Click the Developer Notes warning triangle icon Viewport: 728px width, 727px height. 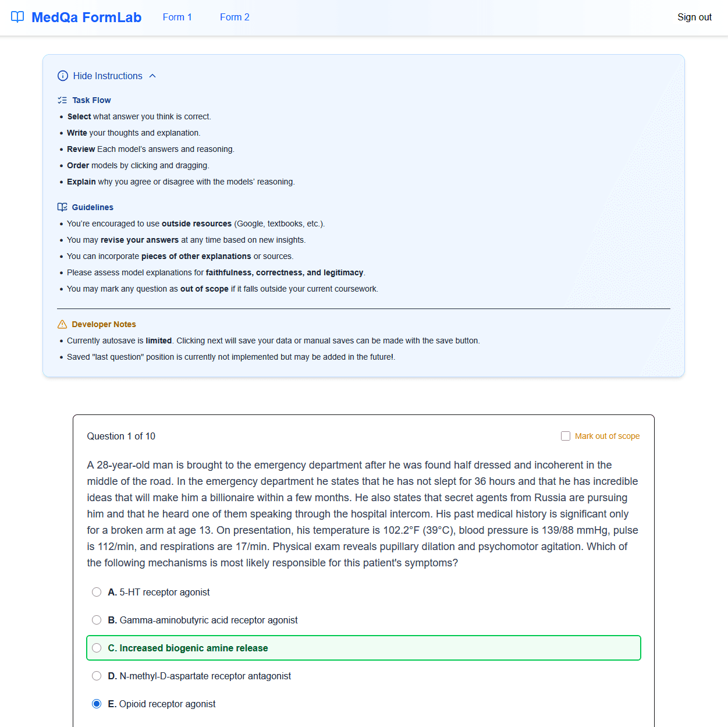pyautogui.click(x=62, y=324)
